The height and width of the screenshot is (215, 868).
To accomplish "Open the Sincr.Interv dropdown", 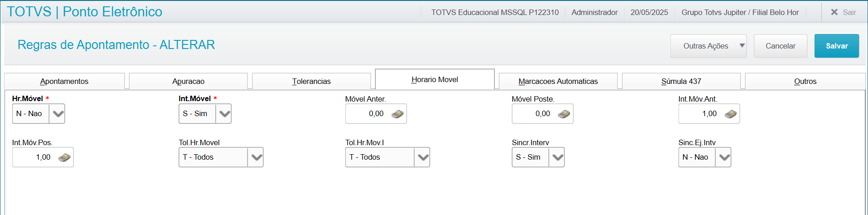I will pos(557,157).
